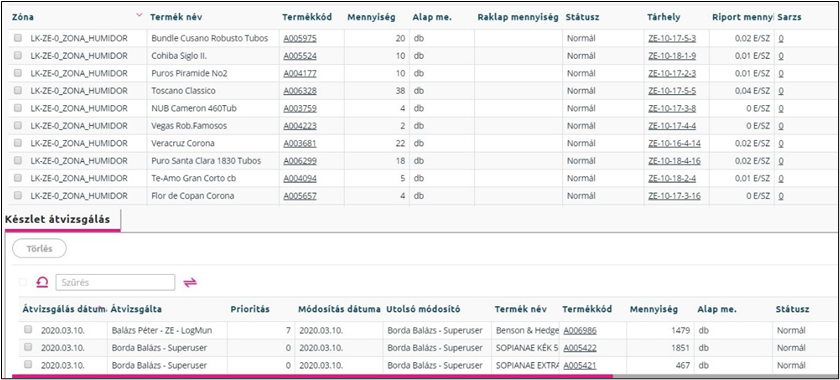Sort by the Termék név column in top table

176,17
